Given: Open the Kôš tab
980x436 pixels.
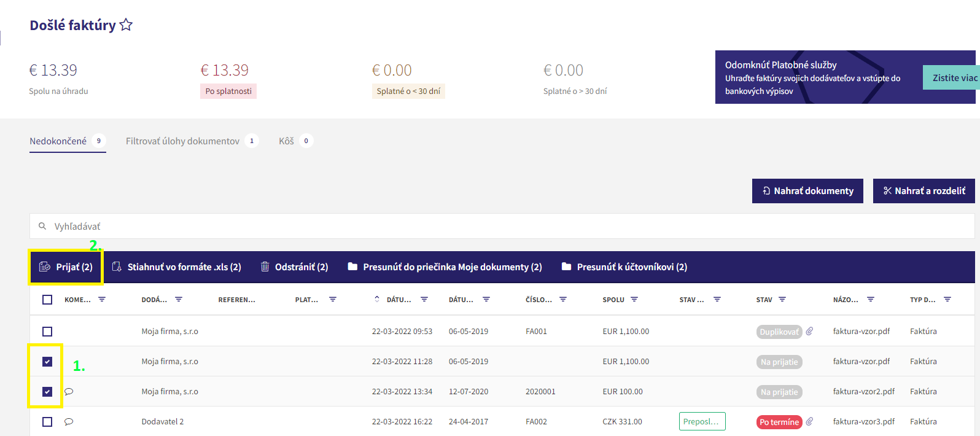Looking at the screenshot, I should (x=296, y=141).
